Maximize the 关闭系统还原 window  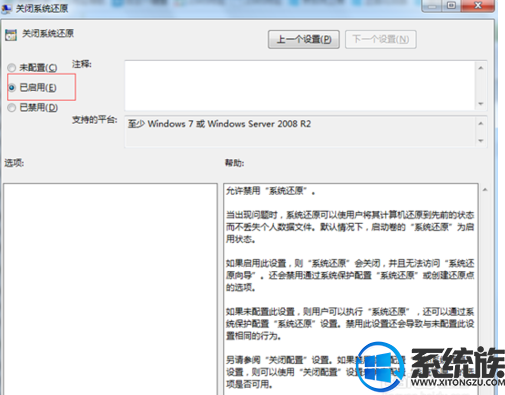pyautogui.click(x=451, y=5)
